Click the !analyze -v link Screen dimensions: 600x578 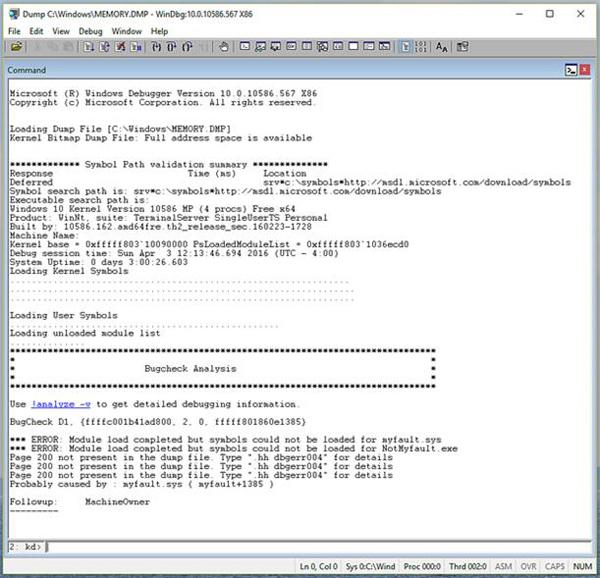point(59,404)
